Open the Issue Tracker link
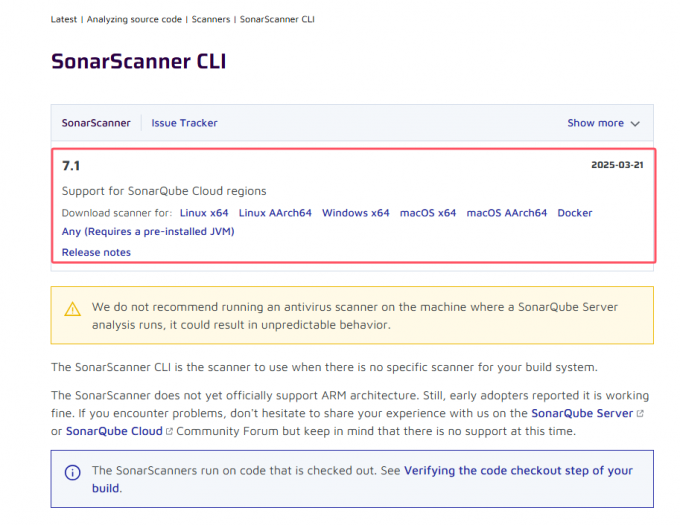 [184, 123]
